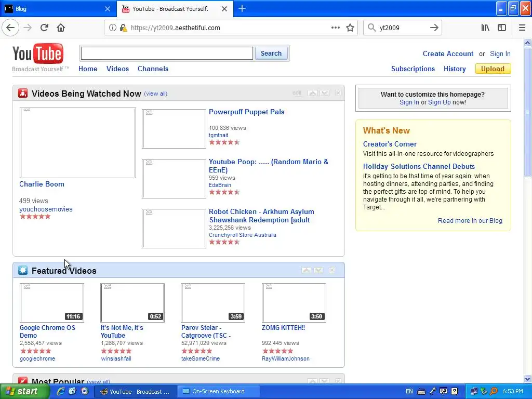The width and height of the screenshot is (532, 399).
Task: Bookmark this page with the star icon
Action: pos(350,28)
